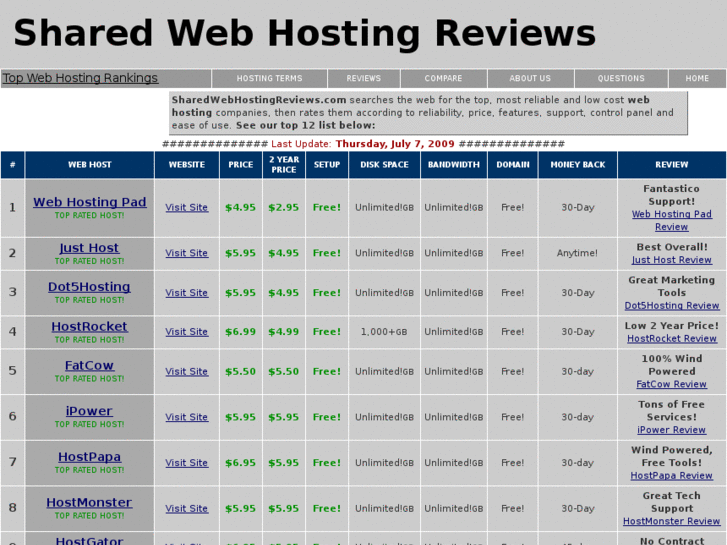Open the Just Host host link
Screen dimensions: 727x545
click(x=89, y=248)
